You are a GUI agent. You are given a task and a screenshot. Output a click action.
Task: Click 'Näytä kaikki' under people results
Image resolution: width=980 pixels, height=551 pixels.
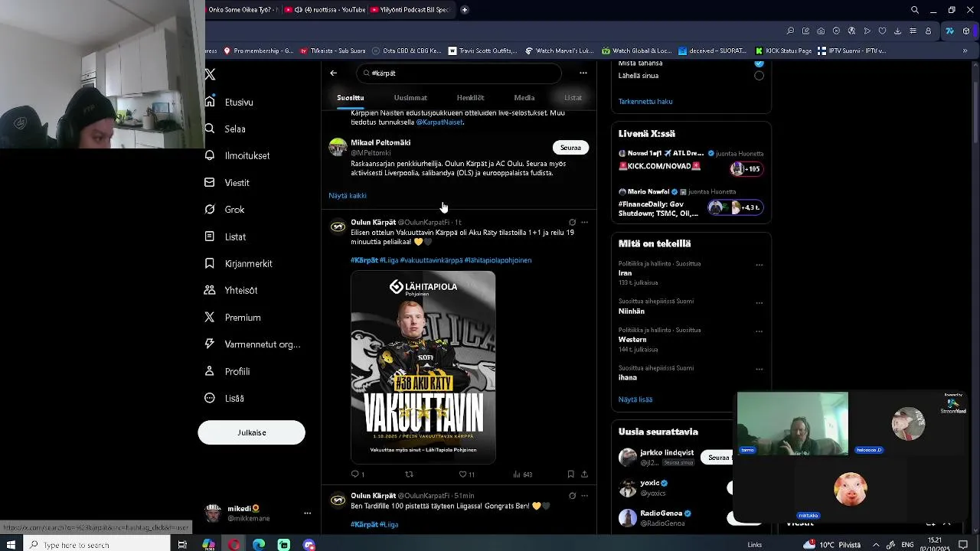click(x=348, y=196)
